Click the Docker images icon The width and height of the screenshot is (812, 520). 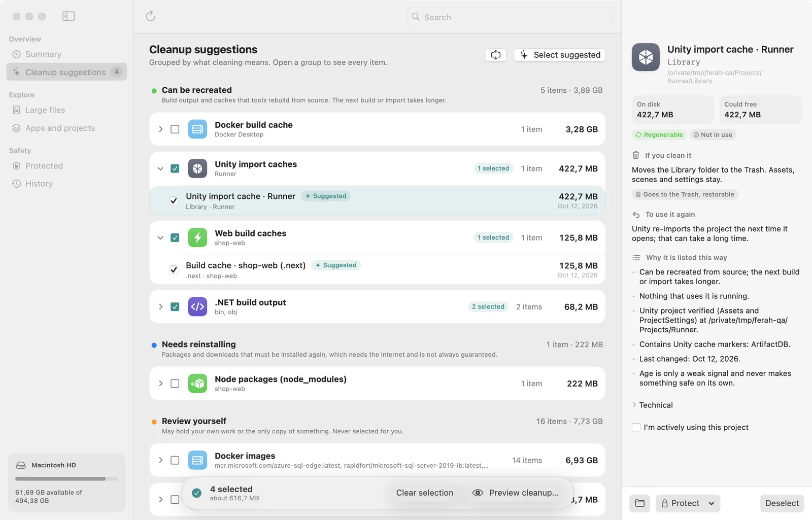tap(197, 460)
